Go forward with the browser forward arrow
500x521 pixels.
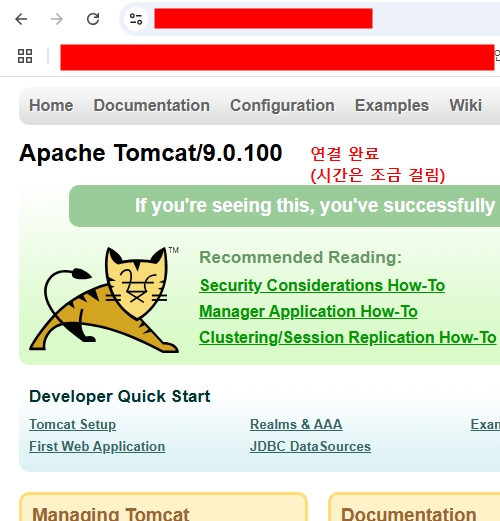click(57, 19)
